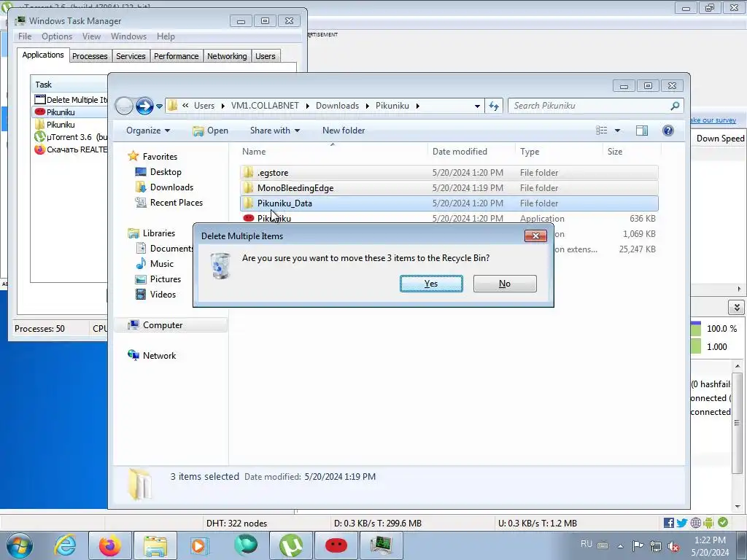Switch to the Performance tab
The width and height of the screenshot is (747, 560).
click(x=177, y=56)
